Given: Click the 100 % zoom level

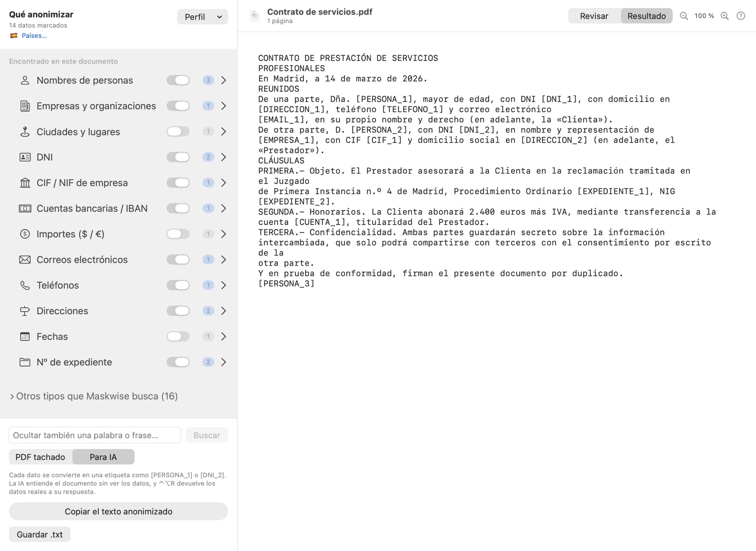Looking at the screenshot, I should pos(704,16).
